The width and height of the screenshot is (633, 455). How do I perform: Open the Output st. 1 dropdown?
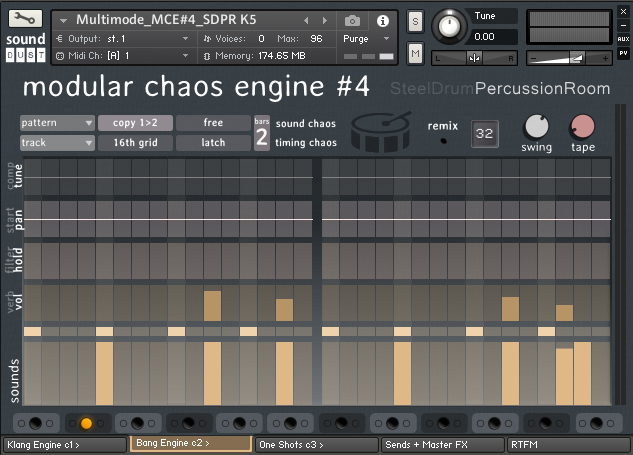click(x=123, y=39)
